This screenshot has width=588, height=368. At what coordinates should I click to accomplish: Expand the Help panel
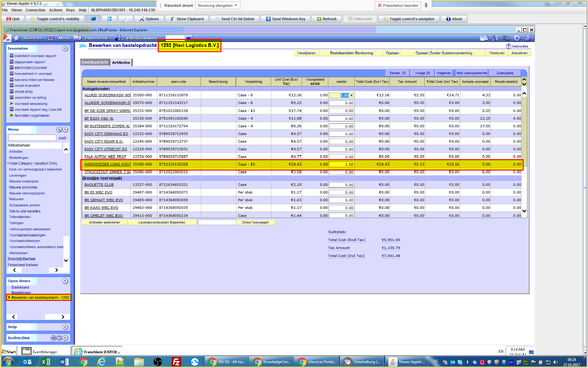[x=65, y=327]
